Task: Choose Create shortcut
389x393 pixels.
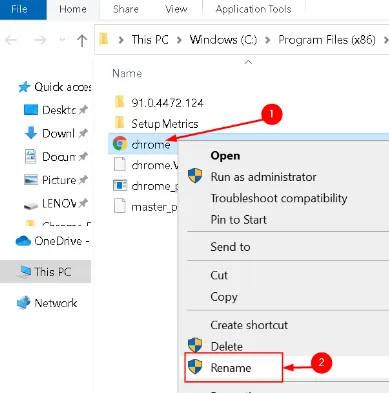Action: 249,325
